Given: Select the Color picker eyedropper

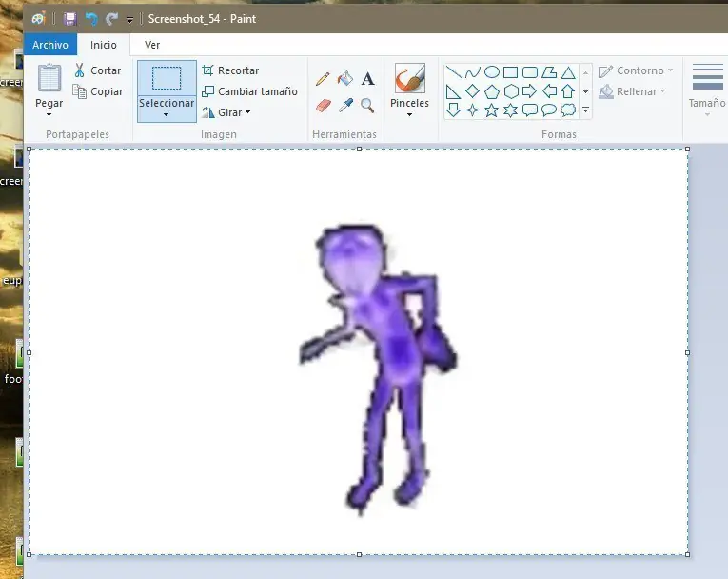Looking at the screenshot, I should 345,106.
